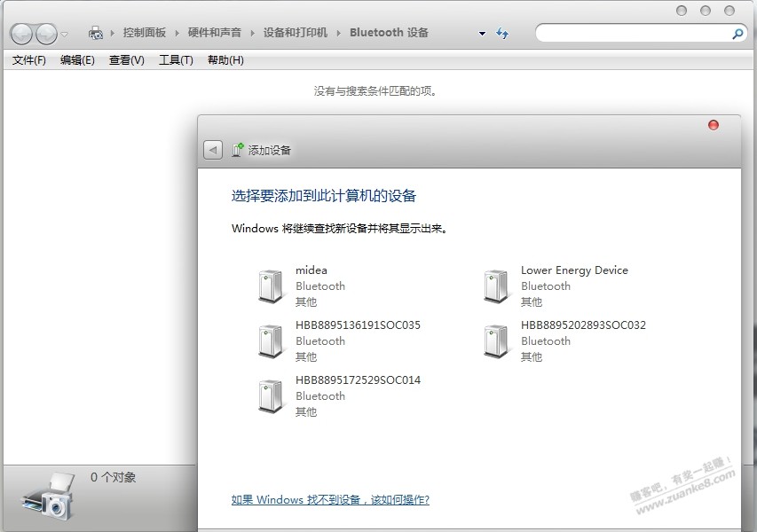Expand arrow after 硬件和声音 in breadcrumb
The width and height of the screenshot is (757, 532).
252,33
